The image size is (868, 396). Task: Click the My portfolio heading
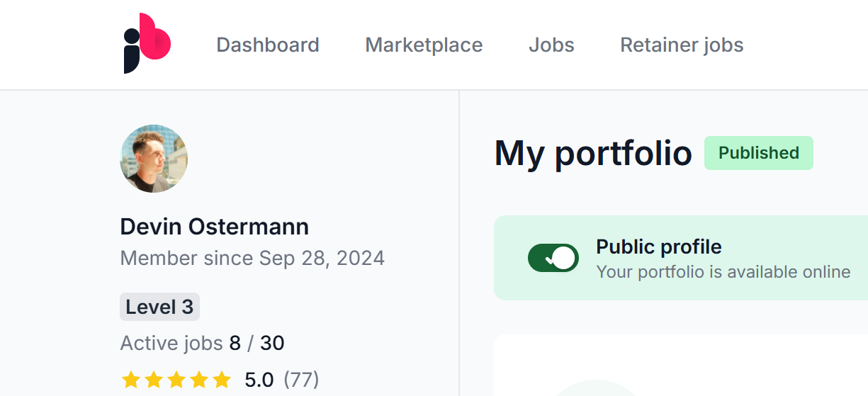pyautogui.click(x=593, y=153)
